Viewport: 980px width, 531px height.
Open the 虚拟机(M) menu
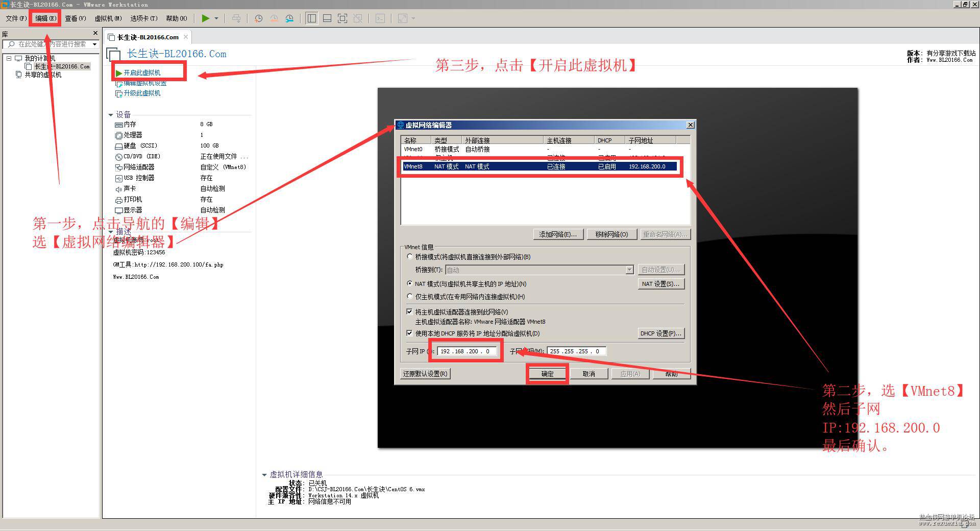108,18
